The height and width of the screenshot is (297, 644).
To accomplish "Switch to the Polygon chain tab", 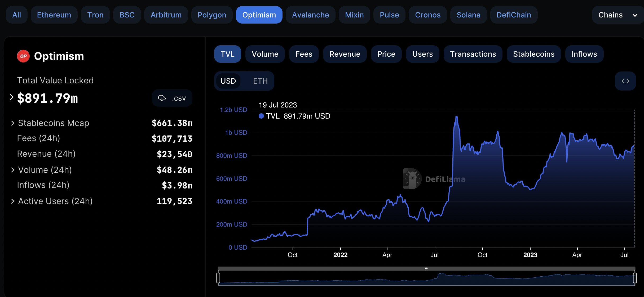I will (x=212, y=15).
